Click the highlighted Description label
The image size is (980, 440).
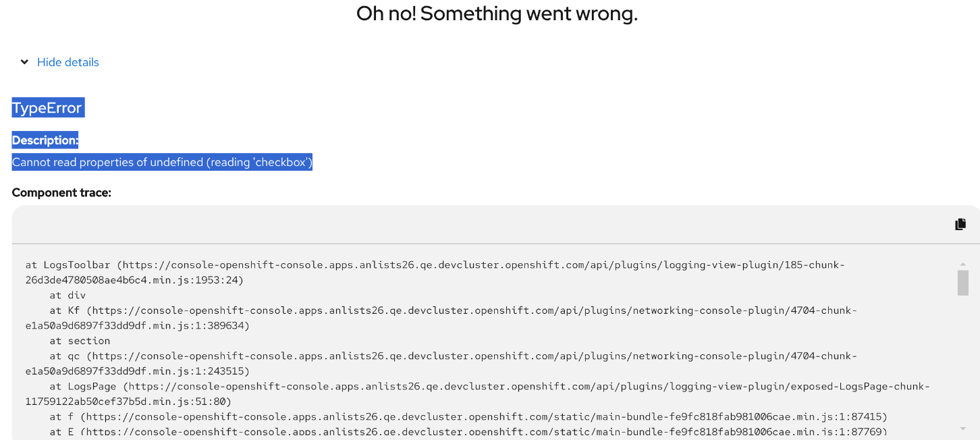pos(45,140)
